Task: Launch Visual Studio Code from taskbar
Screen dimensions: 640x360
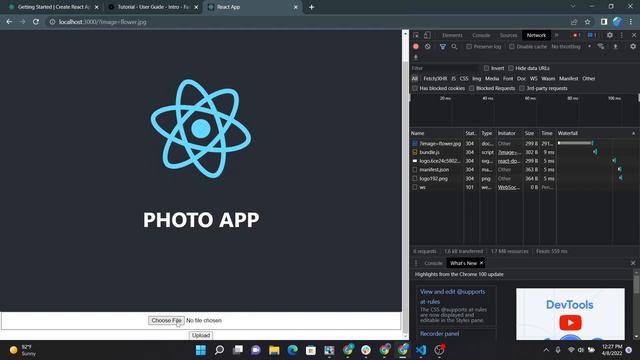Action: (421, 350)
